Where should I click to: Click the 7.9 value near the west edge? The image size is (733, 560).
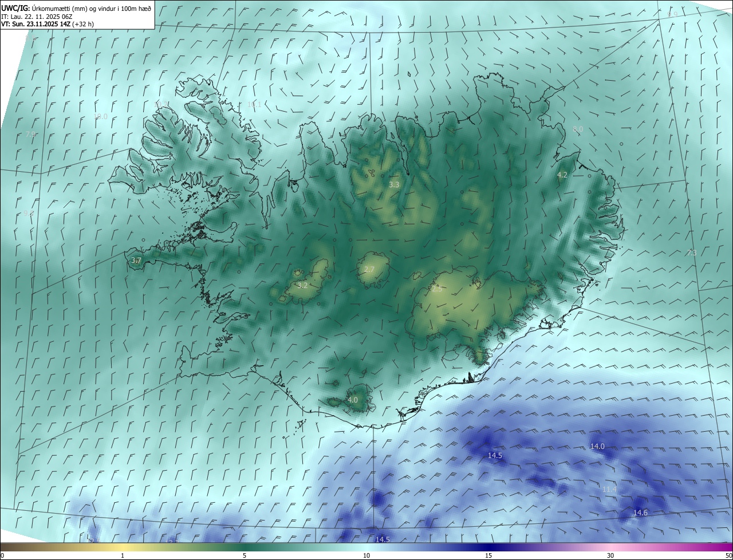(x=30, y=134)
